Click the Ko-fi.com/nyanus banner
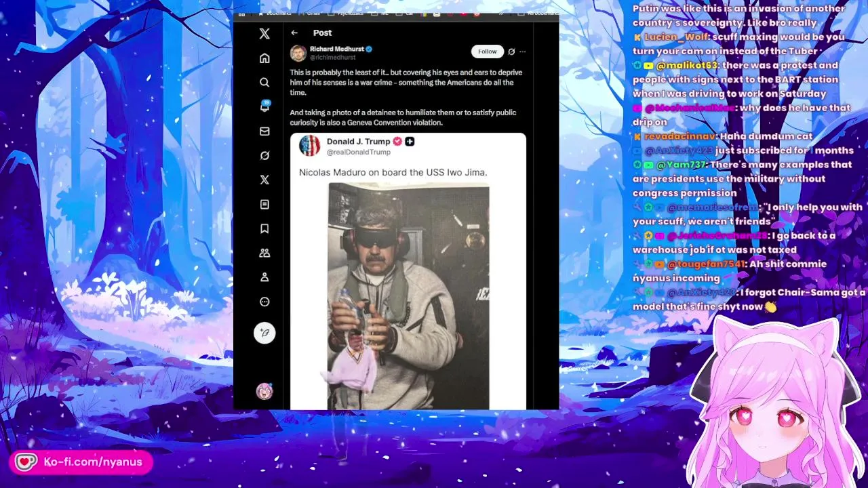The image size is (868, 488). [81, 462]
